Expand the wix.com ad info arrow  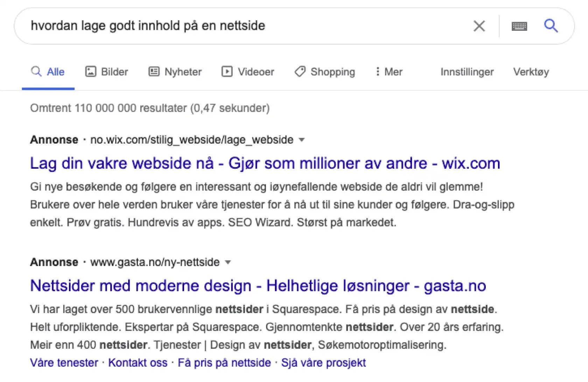click(302, 140)
